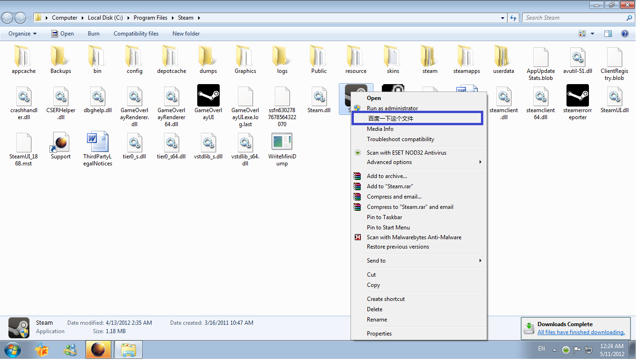
Task: Open the Organize dropdown menu
Action: tap(22, 34)
